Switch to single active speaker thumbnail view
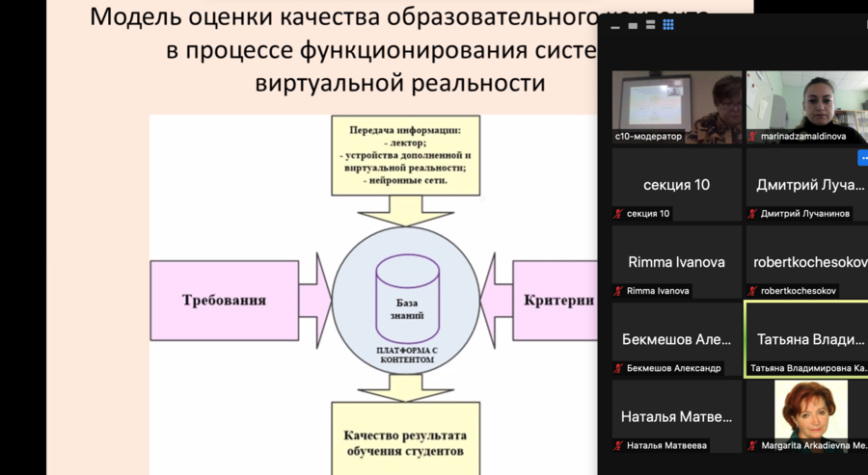This screenshot has height=475, width=868. click(x=631, y=25)
